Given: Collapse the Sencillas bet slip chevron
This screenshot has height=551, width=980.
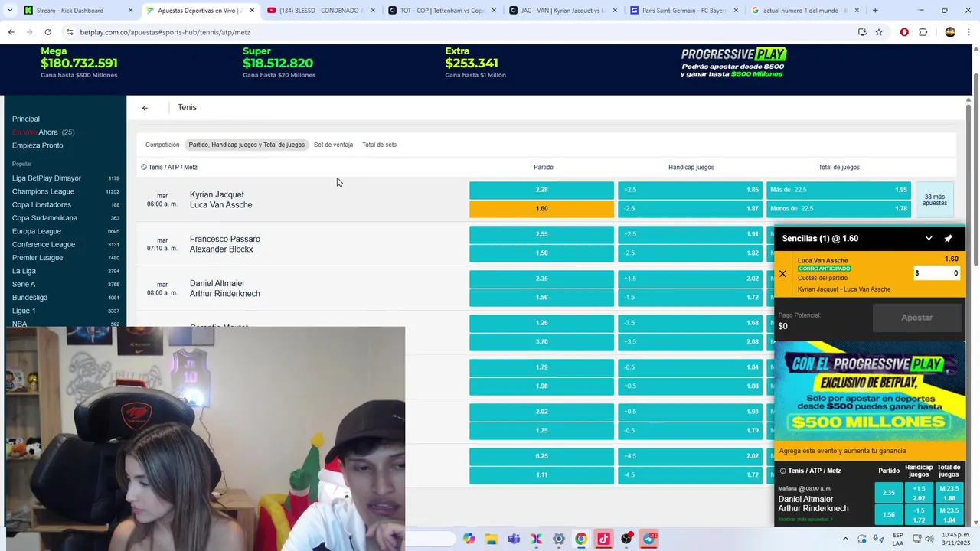Looking at the screenshot, I should point(929,239).
